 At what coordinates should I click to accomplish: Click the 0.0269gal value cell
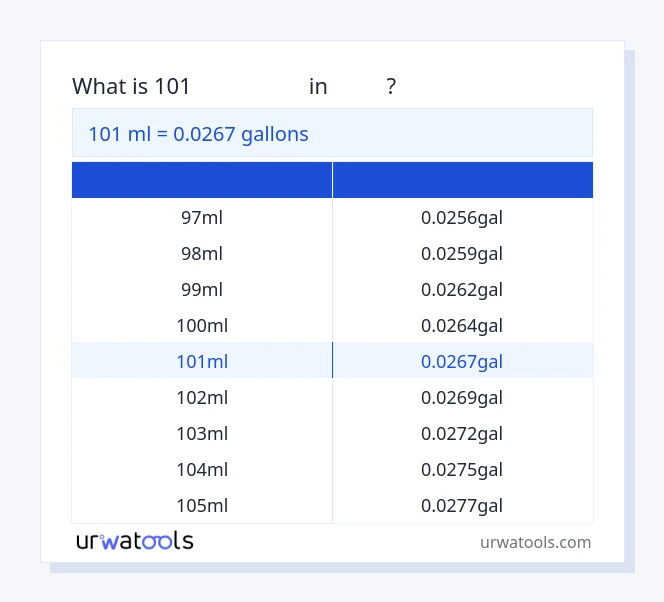click(x=462, y=397)
